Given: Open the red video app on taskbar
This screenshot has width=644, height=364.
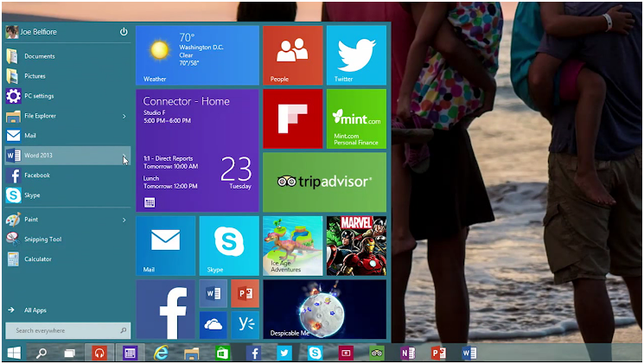Looking at the screenshot, I should (x=346, y=353).
